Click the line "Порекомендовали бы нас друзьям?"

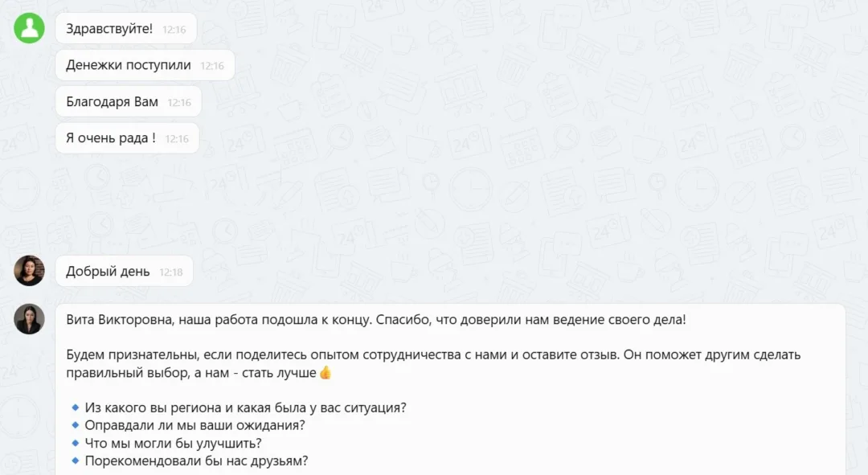coord(196,461)
